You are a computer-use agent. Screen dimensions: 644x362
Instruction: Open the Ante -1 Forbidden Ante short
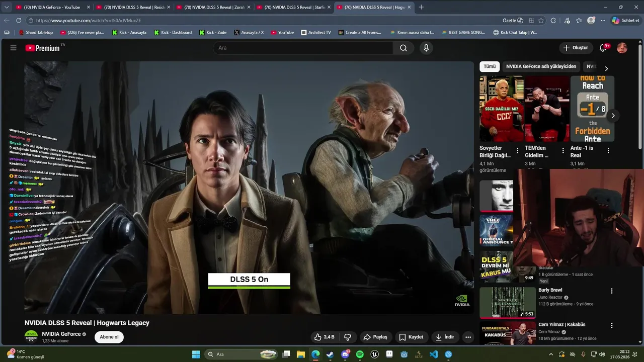click(x=592, y=109)
